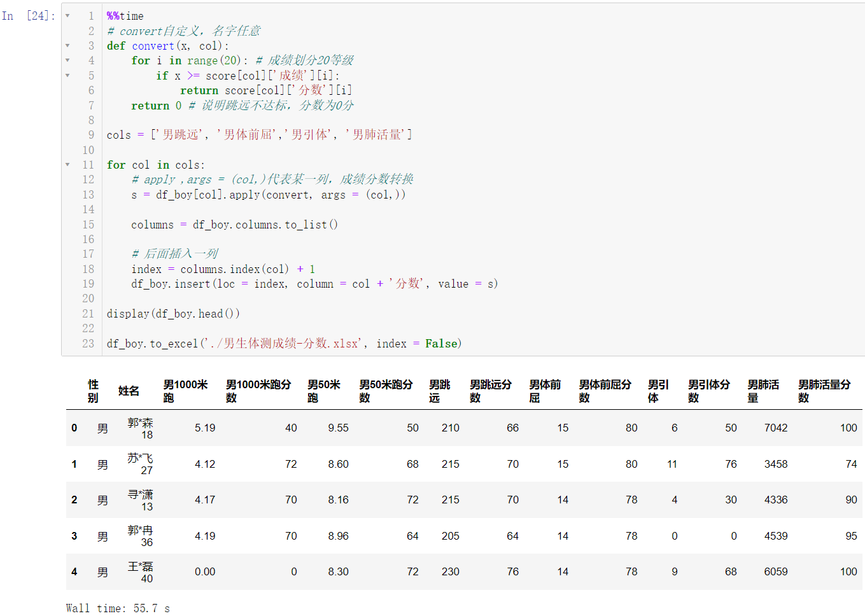
Task: Select the In [24] cell prompt
Action: [x=29, y=16]
